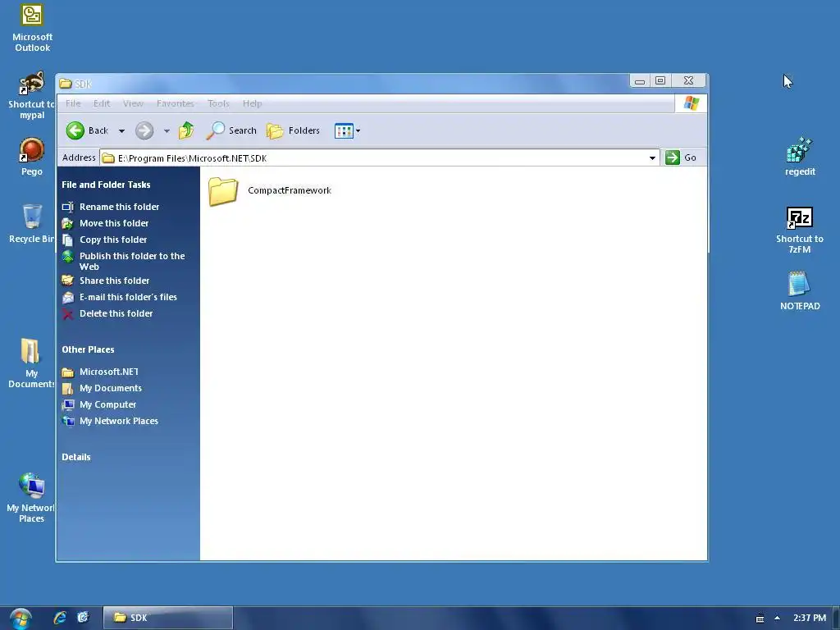Open the Start menu orb
The width and height of the screenshot is (840, 630).
(x=21, y=619)
